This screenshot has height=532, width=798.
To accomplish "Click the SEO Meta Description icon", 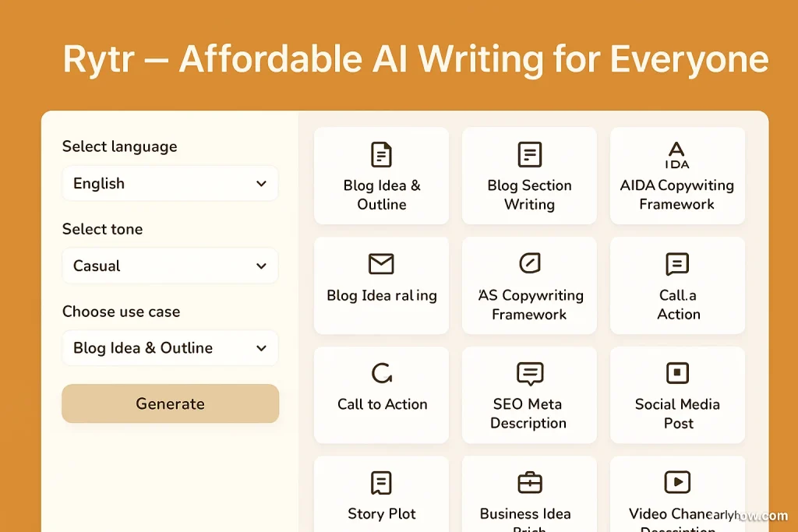I will [x=529, y=374].
